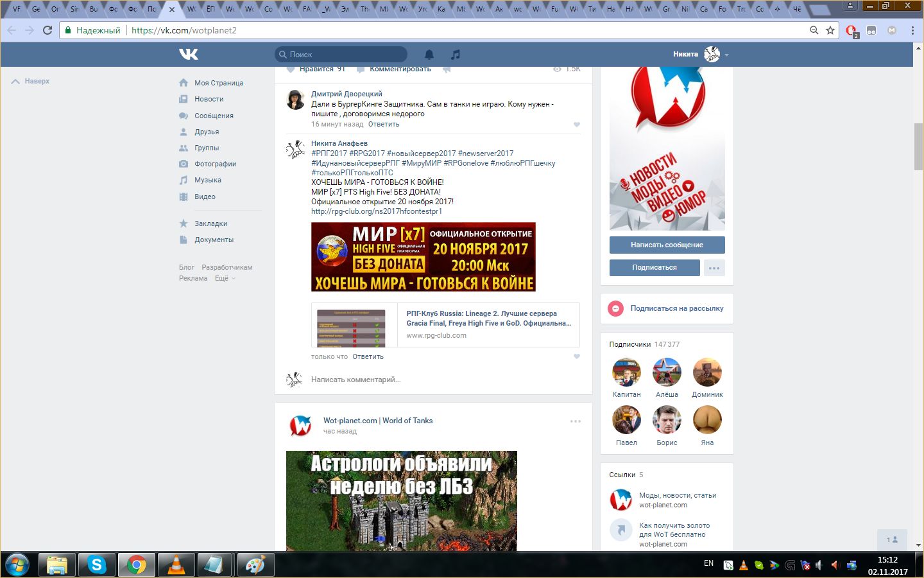Click the Разработчикам footer link
This screenshot has height=578, width=924.
coord(227,267)
